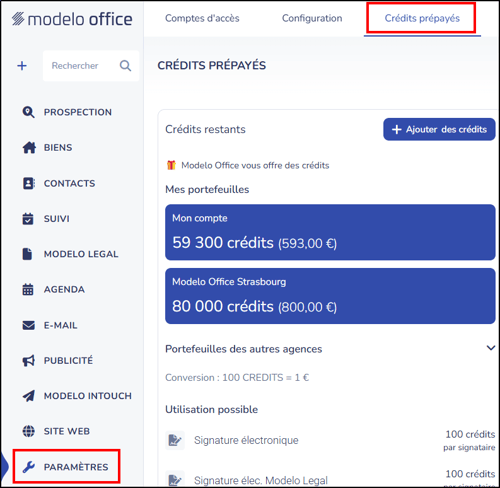
Task: Click the Signature élec. Modelo Legal icon
Action: pyautogui.click(x=175, y=479)
